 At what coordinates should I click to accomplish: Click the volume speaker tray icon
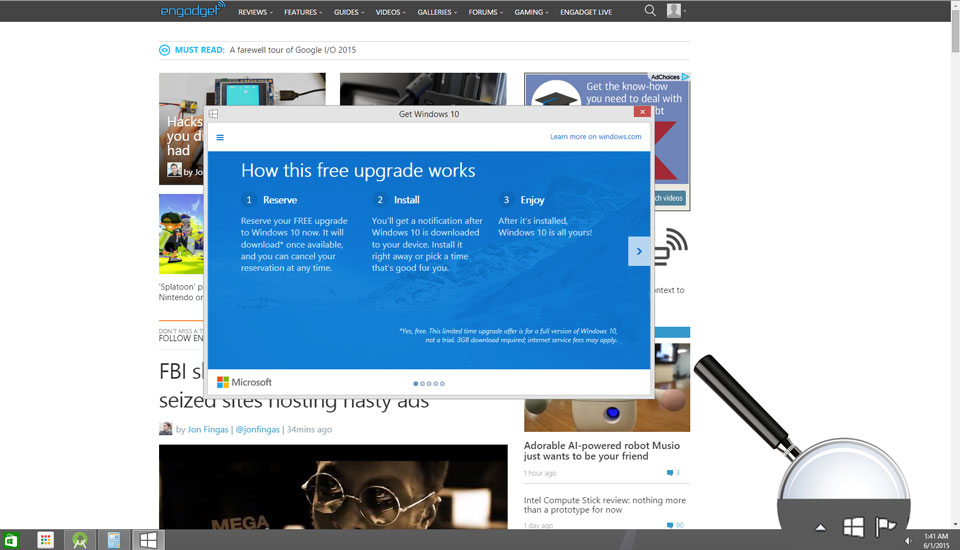click(x=909, y=541)
